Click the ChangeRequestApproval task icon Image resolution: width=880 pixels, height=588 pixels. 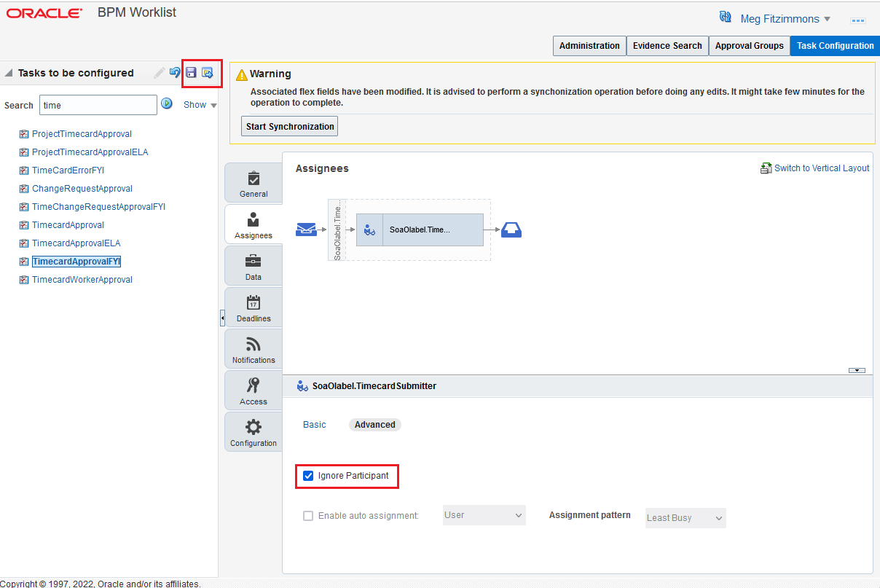coord(24,189)
